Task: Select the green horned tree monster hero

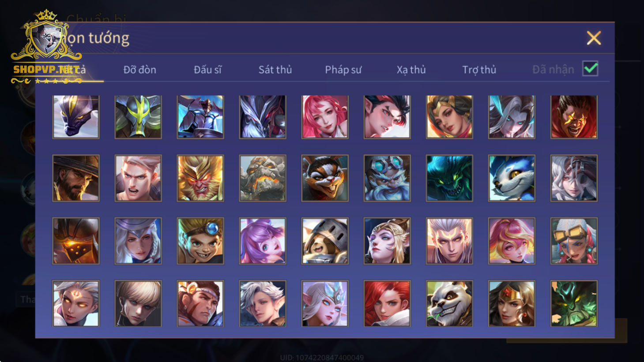Action: (x=574, y=304)
